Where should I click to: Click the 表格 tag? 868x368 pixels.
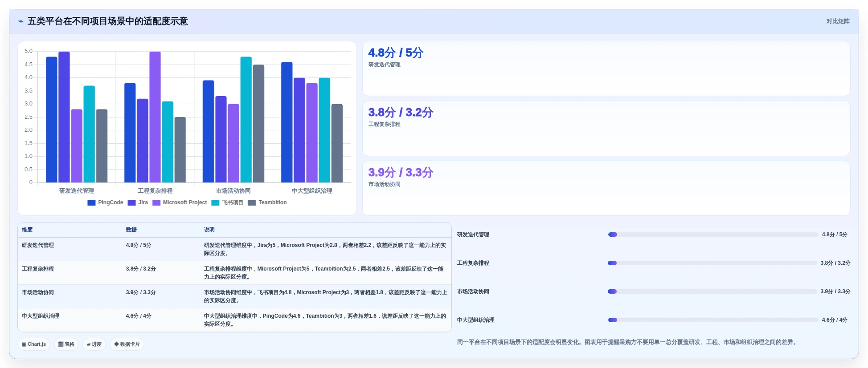pyautogui.click(x=66, y=344)
